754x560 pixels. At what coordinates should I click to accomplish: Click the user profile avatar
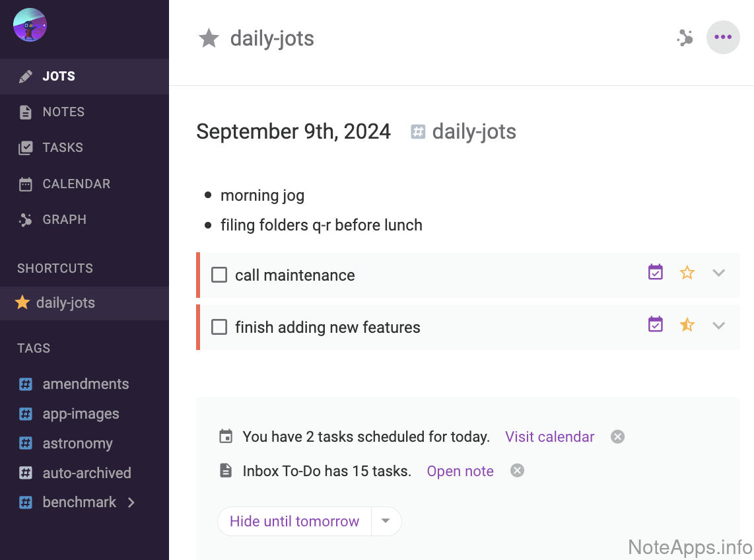tap(30, 25)
